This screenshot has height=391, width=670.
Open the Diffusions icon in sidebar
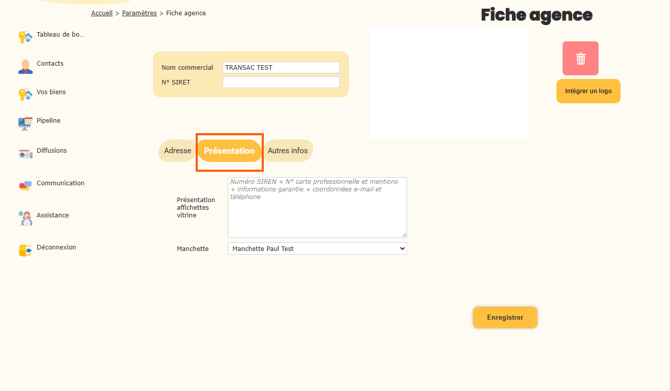[25, 153]
